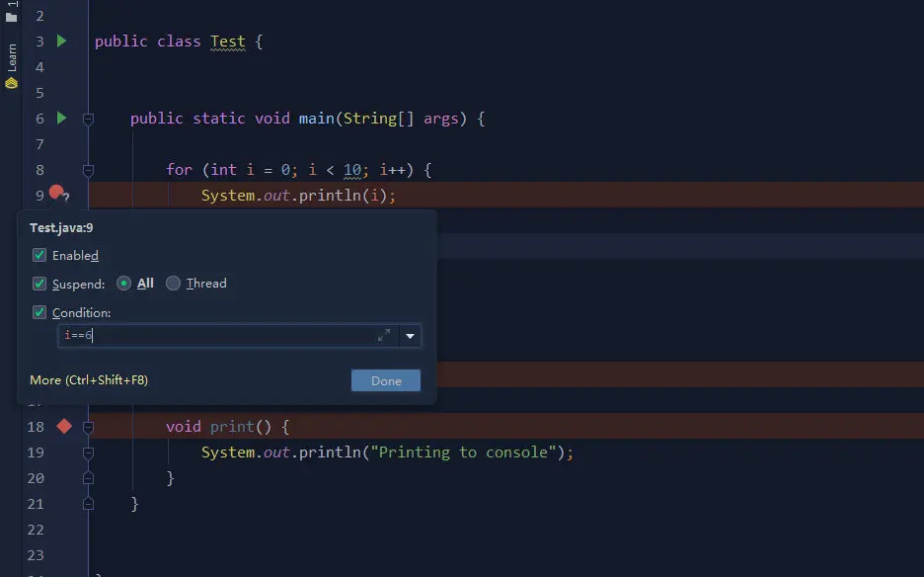Viewport: 924px width, 577px height.
Task: Select the Thread suspend radio button
Action: (173, 284)
